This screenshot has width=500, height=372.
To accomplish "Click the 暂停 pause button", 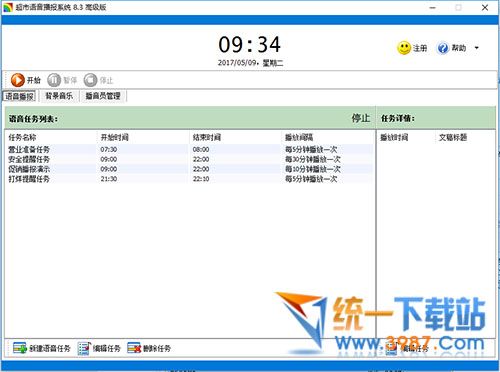I will pos(62,80).
